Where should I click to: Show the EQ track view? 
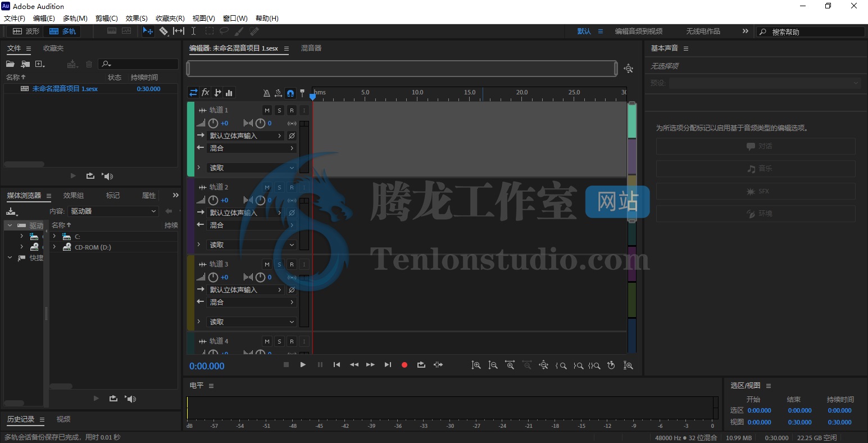click(229, 93)
